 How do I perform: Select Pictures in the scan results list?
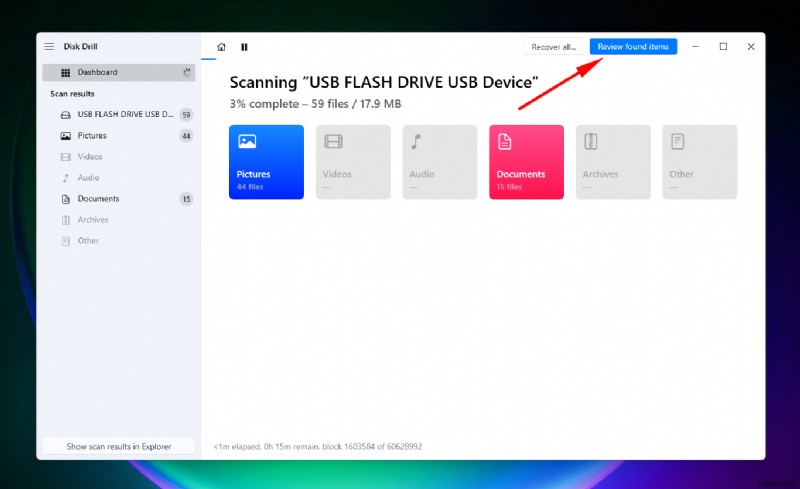(118, 136)
